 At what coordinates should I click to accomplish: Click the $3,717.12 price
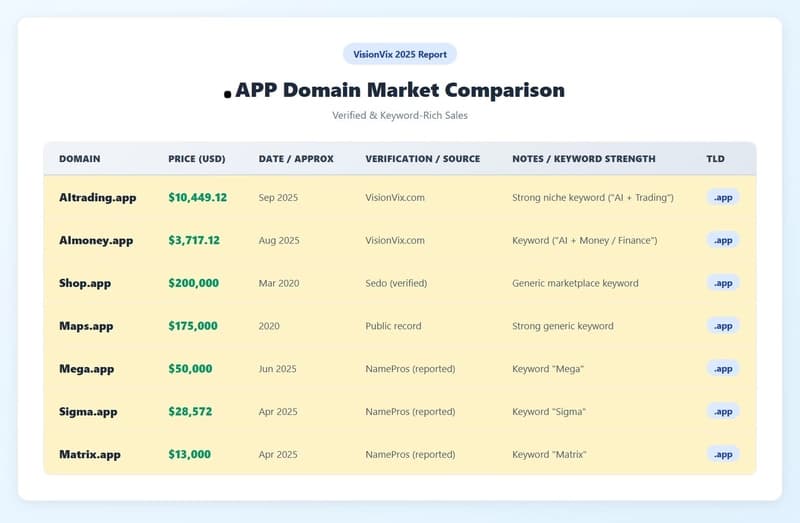[x=194, y=240]
